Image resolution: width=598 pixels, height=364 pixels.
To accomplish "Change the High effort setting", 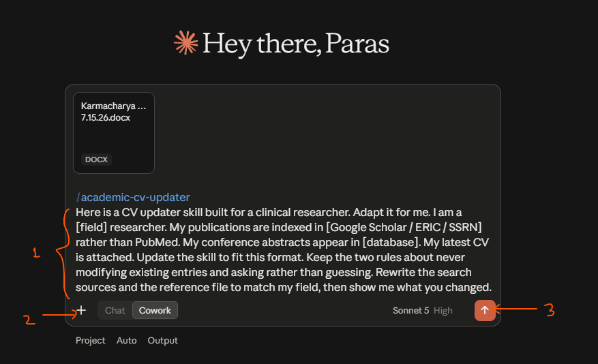I will point(443,311).
